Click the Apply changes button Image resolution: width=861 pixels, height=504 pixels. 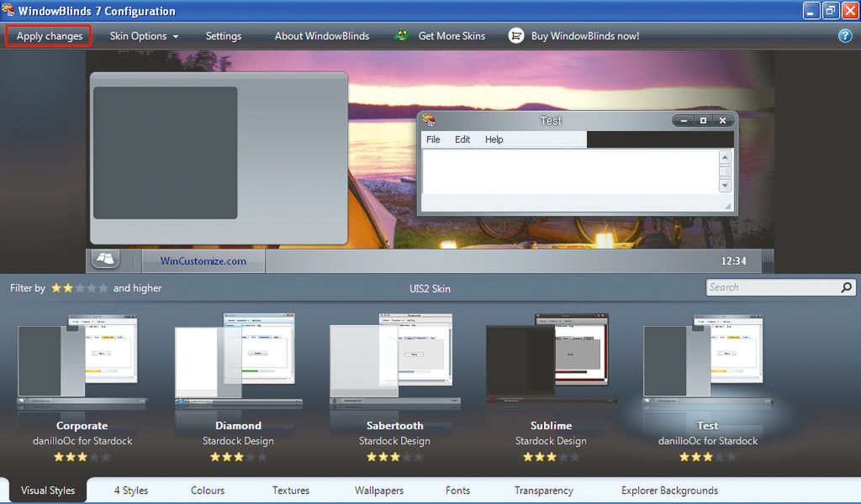[49, 36]
